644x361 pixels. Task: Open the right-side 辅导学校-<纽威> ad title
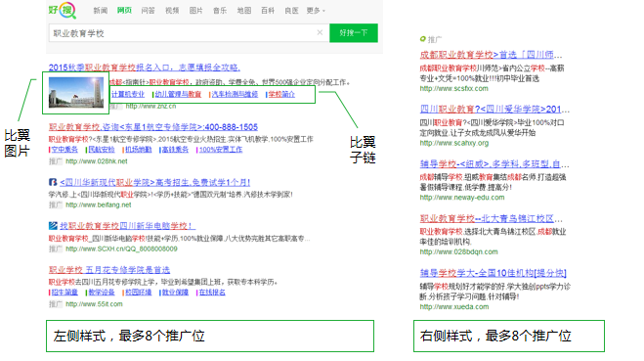pos(494,164)
